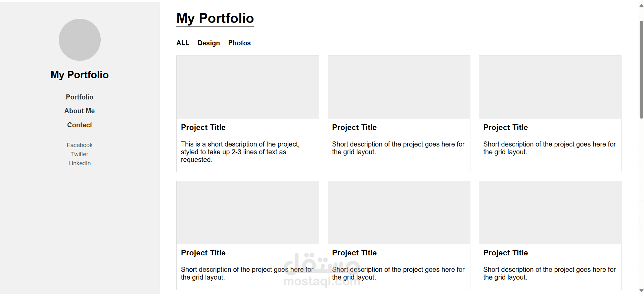Filter projects by Design
Screen dimensions: 644x294
209,43
